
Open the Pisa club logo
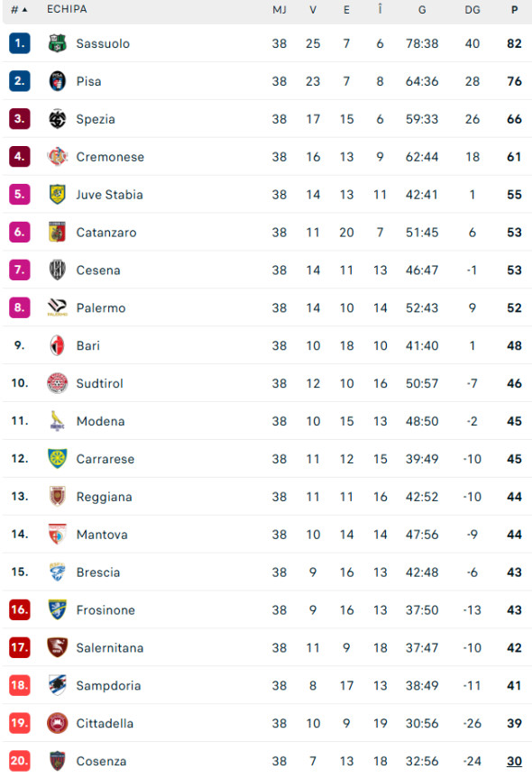[x=57, y=81]
